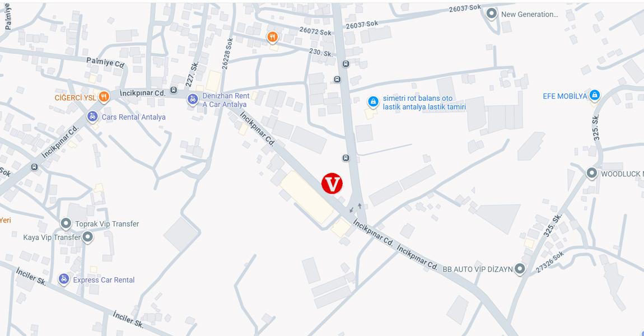Click the red V location marker
Image resolution: width=644 pixels, height=336 pixels.
[x=332, y=183]
